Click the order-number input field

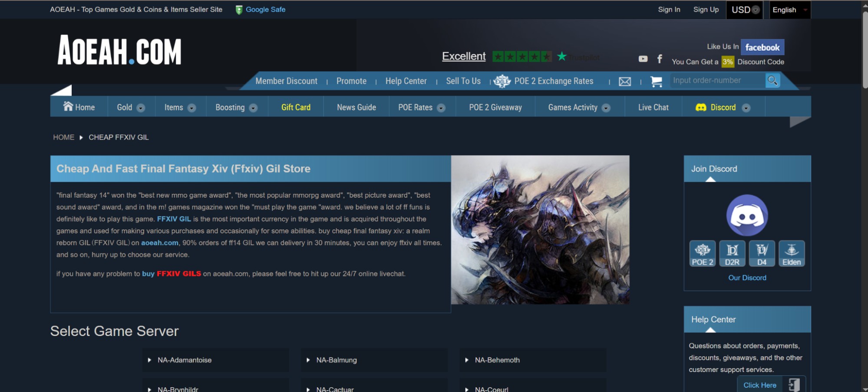point(716,80)
